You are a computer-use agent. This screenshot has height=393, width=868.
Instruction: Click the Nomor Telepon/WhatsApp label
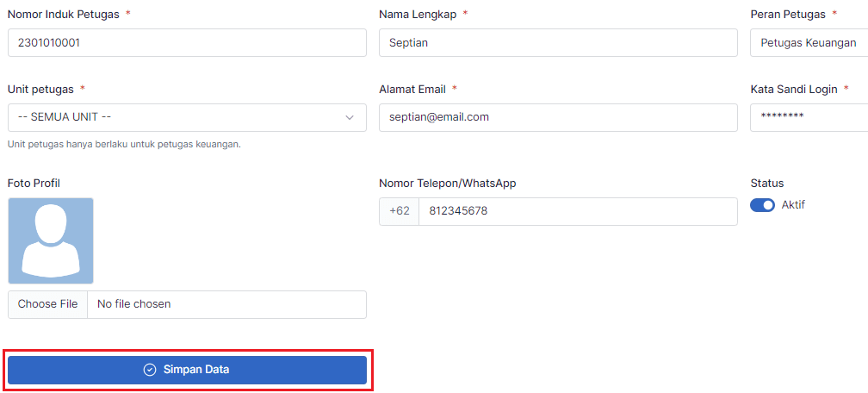[447, 183]
